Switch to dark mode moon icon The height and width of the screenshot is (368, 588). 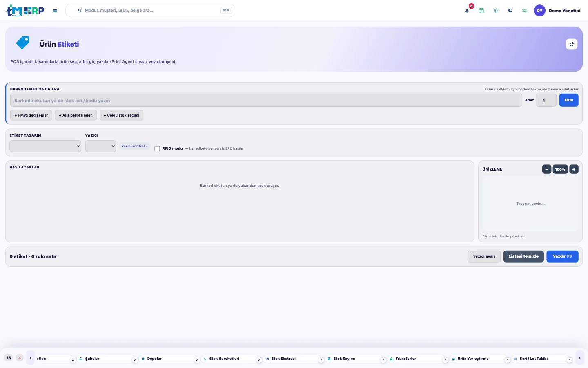(510, 11)
